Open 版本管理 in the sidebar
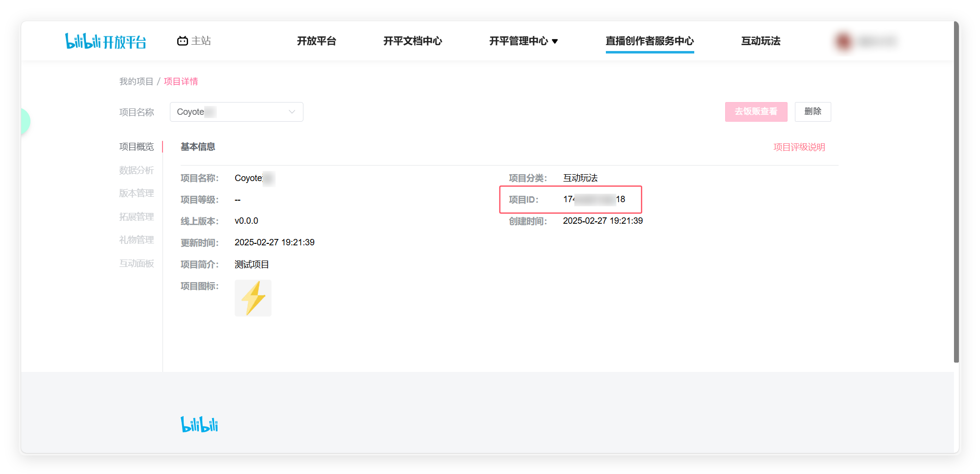Viewport: 980px width, 474px height. coord(136,193)
